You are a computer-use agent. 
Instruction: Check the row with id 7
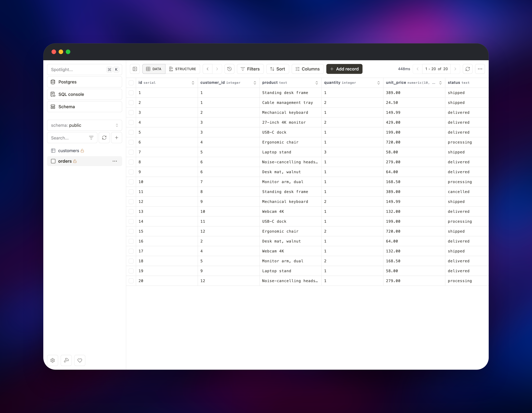131,152
